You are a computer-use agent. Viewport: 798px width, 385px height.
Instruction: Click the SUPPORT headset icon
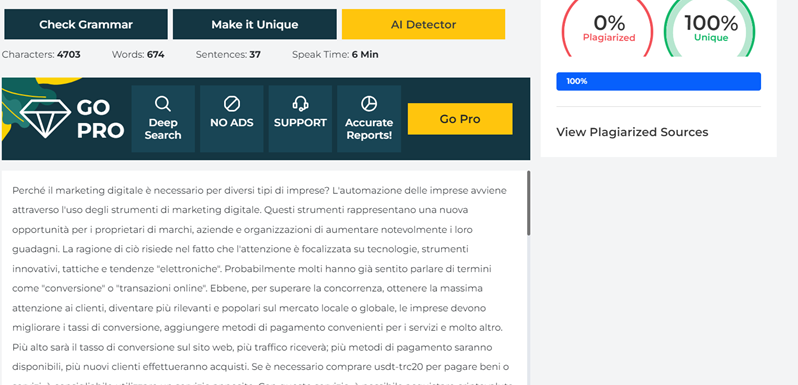(300, 104)
